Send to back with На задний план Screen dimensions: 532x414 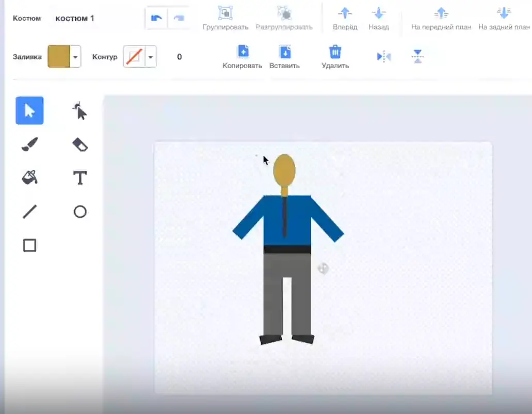coord(504,19)
